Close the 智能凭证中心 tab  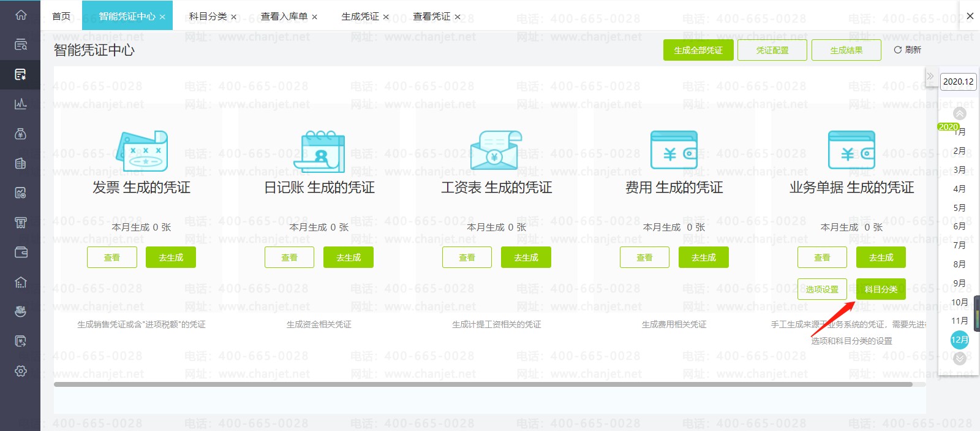pos(162,17)
